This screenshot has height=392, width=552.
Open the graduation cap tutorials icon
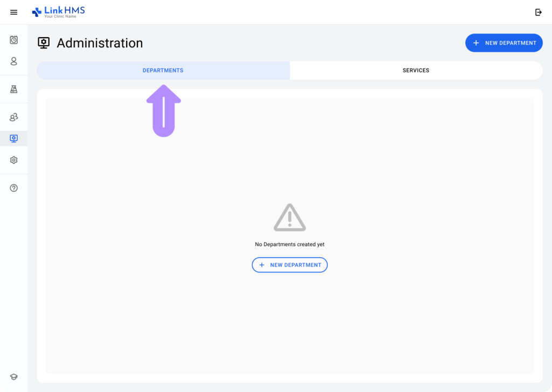13,377
